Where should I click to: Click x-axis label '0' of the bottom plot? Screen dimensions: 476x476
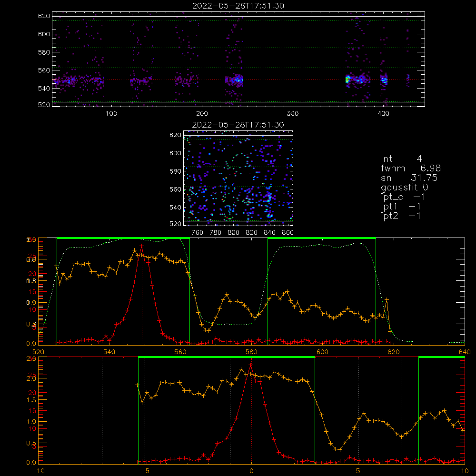point(251,471)
